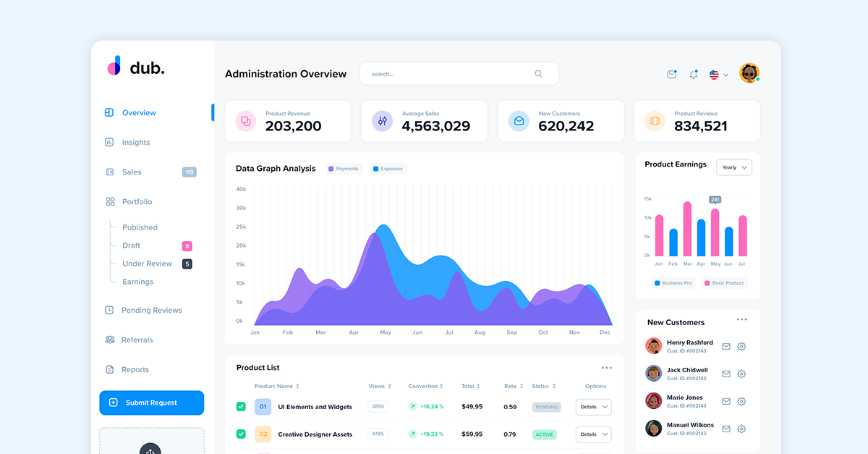This screenshot has width=868, height=454.
Task: Email Henry Rashford via envelope icon
Action: (x=726, y=347)
